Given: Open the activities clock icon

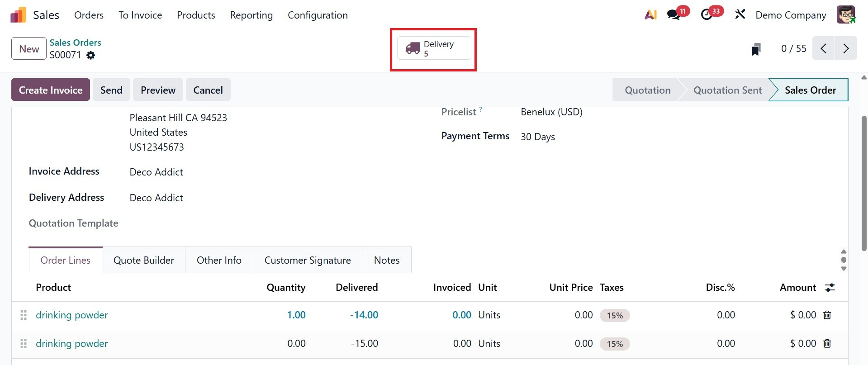Looking at the screenshot, I should tap(707, 15).
